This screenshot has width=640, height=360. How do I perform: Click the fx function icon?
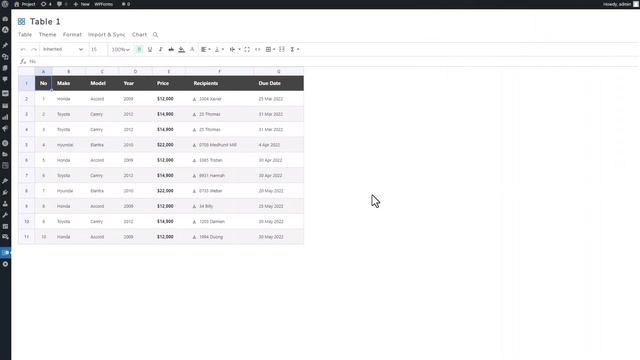pos(23,61)
